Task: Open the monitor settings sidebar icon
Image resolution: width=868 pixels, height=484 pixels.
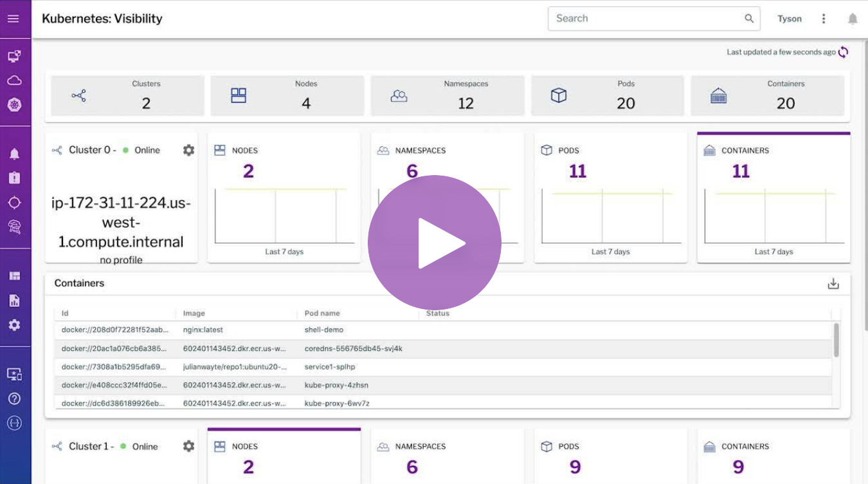Action: point(14,57)
